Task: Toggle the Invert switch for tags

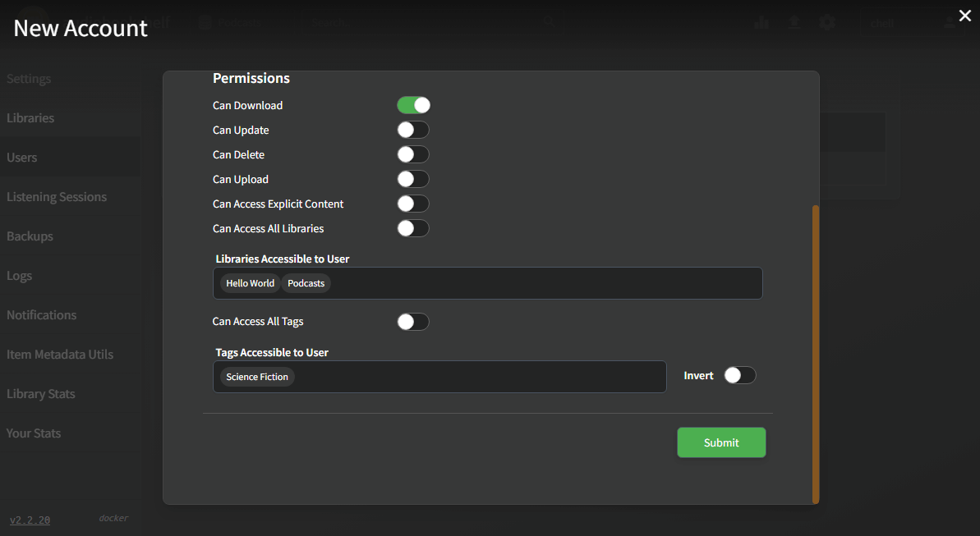Action: click(x=740, y=375)
